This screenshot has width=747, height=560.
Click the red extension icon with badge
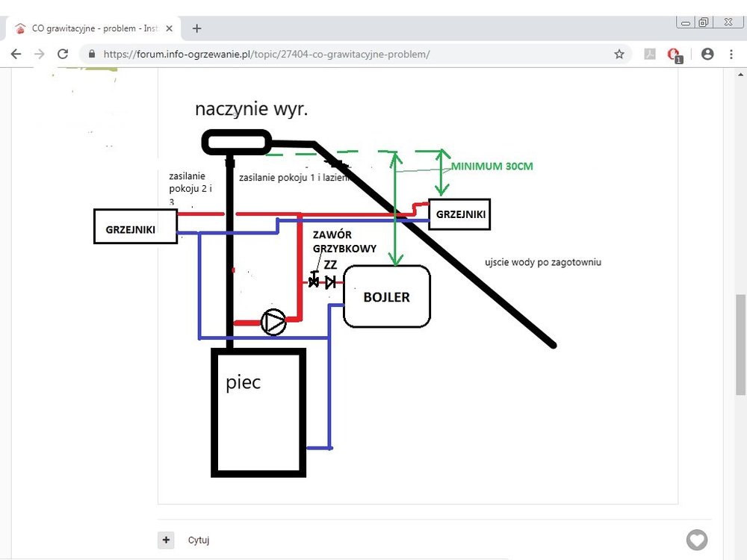674,55
